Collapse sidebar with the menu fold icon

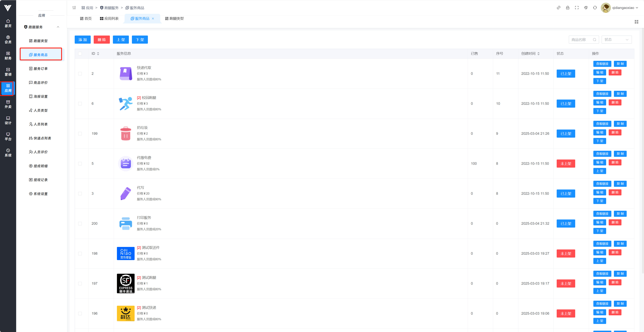pyautogui.click(x=74, y=8)
